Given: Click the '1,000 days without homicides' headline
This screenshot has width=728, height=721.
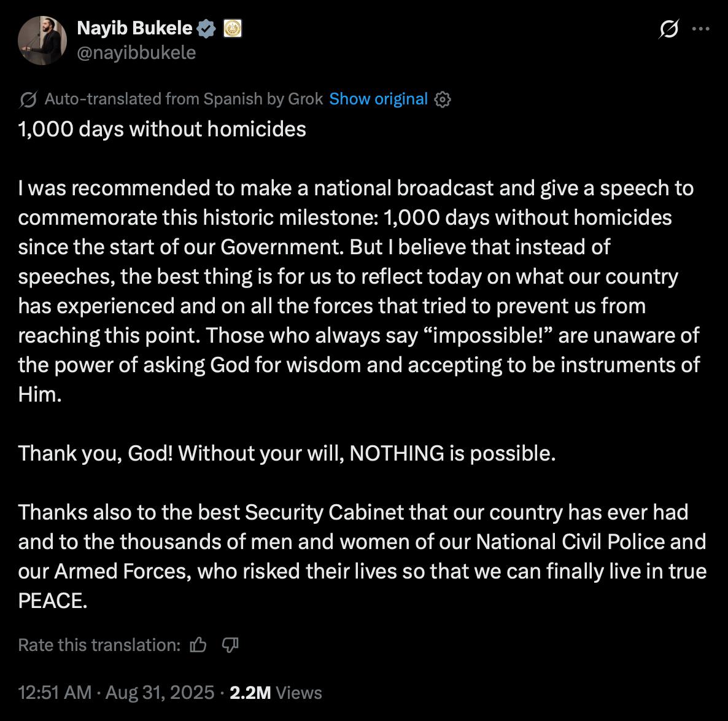Looking at the screenshot, I should point(162,129).
